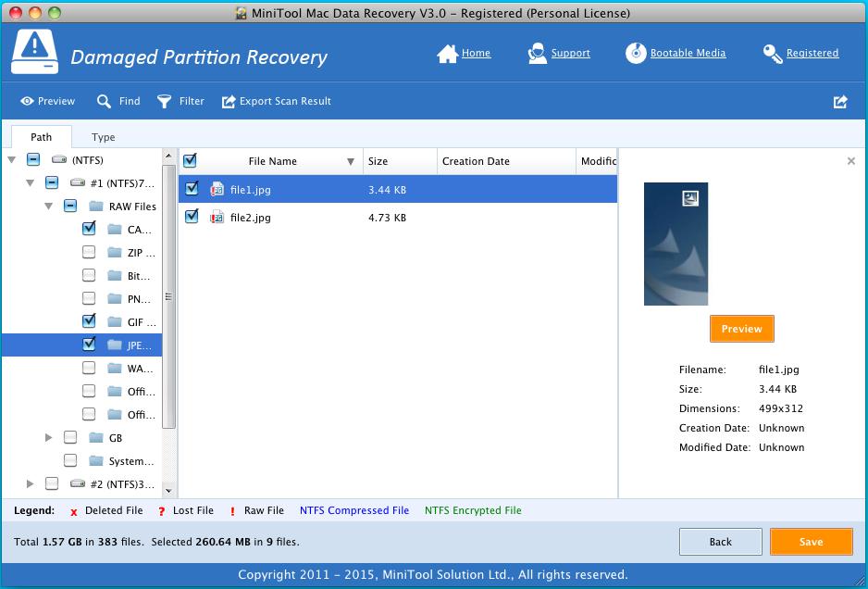Image resolution: width=868 pixels, height=589 pixels.
Task: Click the preview image thumbnail
Action: [676, 244]
